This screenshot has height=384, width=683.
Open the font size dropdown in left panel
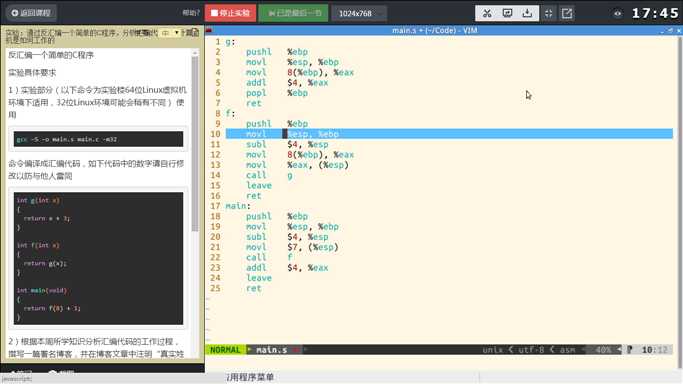click(170, 33)
